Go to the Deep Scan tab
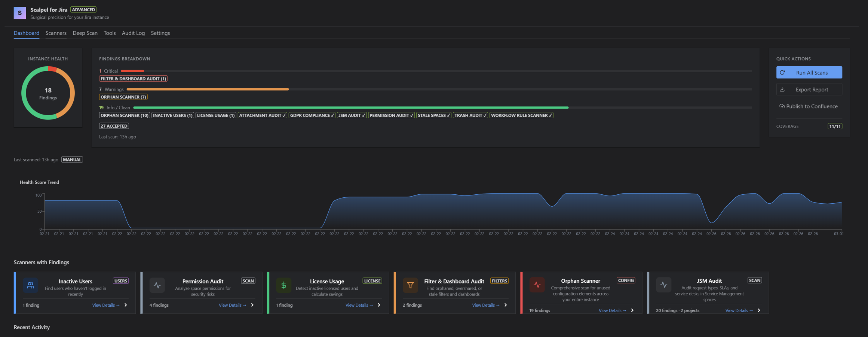The image size is (868, 337). 85,33
